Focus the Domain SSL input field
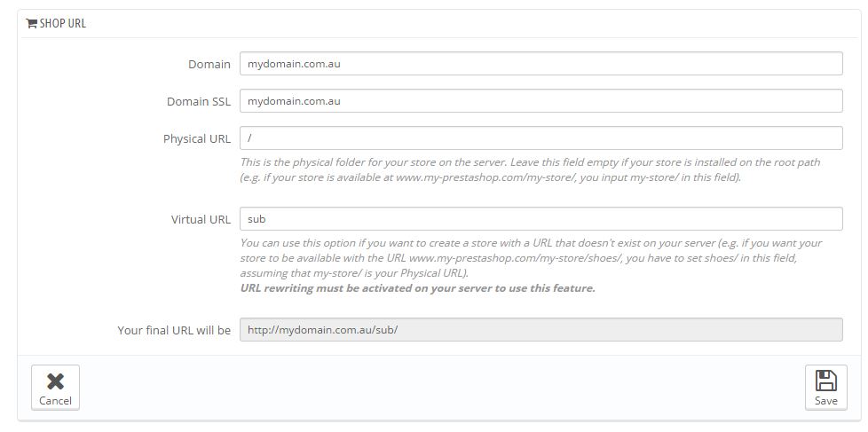 [541, 101]
